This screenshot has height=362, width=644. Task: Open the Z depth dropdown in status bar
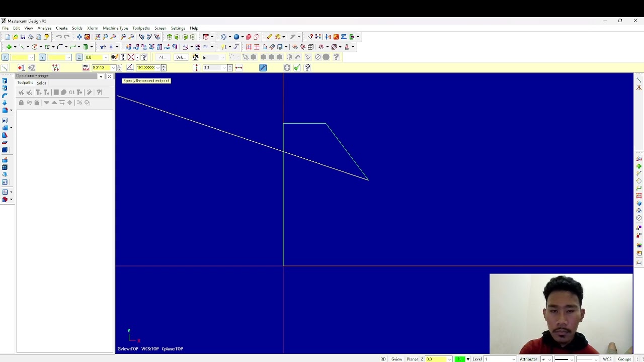(x=449, y=359)
